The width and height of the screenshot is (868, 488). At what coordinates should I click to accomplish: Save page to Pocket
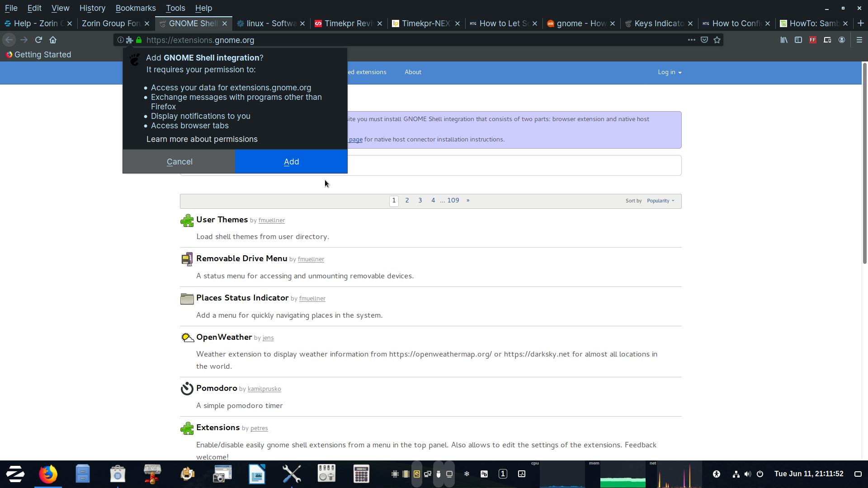(704, 40)
